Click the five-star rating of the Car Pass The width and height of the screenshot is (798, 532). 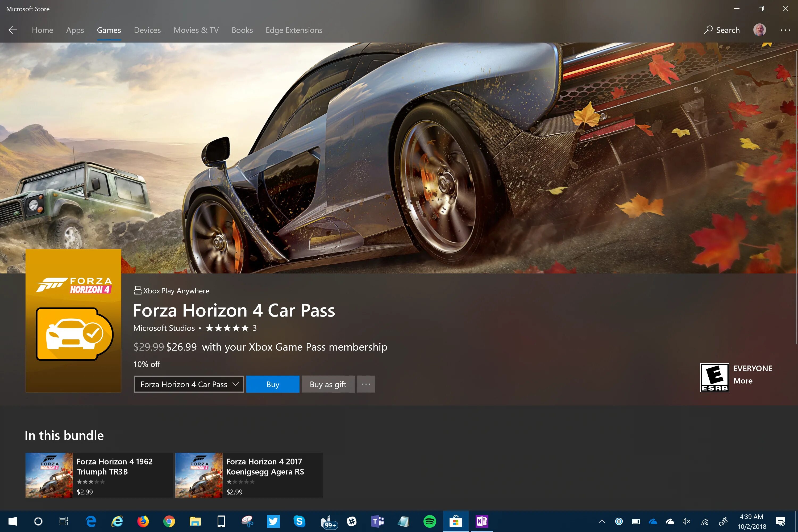click(227, 328)
